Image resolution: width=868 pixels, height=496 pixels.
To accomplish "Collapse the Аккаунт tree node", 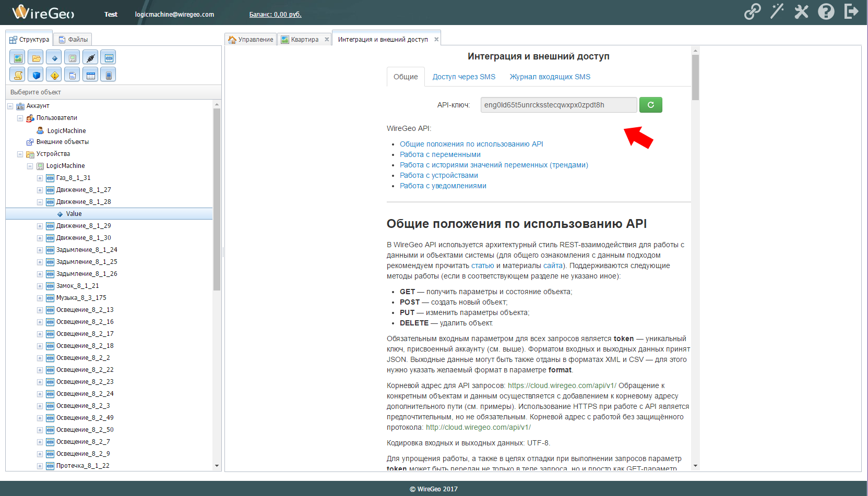I will coord(10,106).
